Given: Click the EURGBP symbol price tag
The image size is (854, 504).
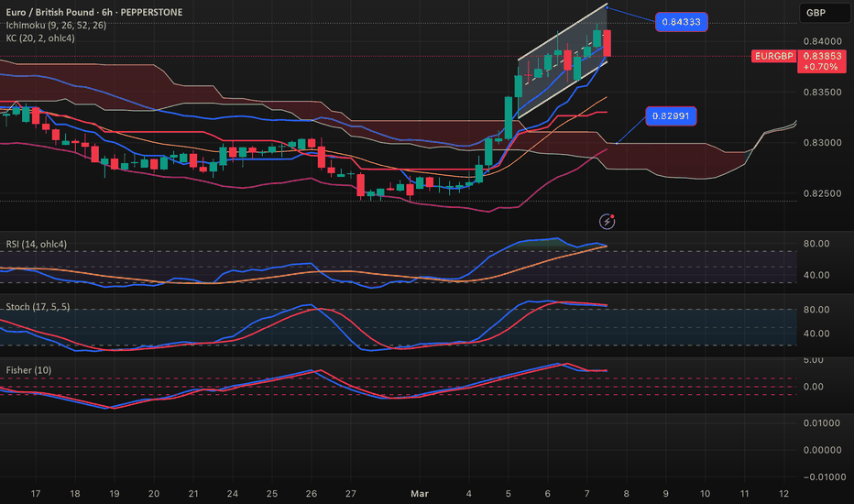Looking at the screenshot, I should pos(774,56).
